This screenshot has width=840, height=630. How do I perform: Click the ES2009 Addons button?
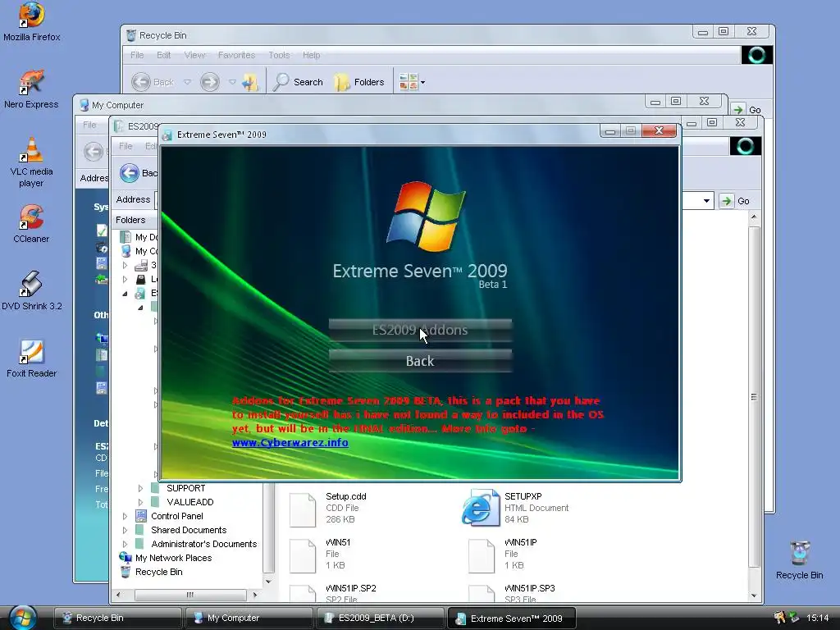click(420, 330)
